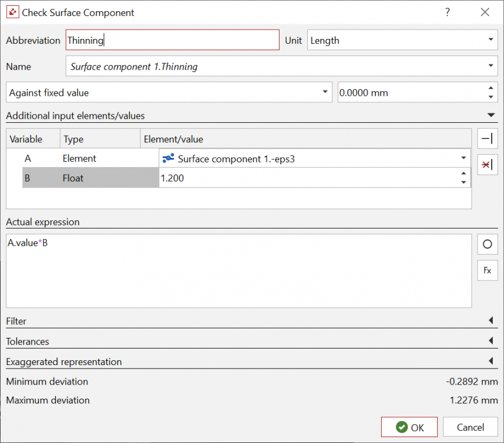
Task: Click the OK button
Action: click(409, 427)
